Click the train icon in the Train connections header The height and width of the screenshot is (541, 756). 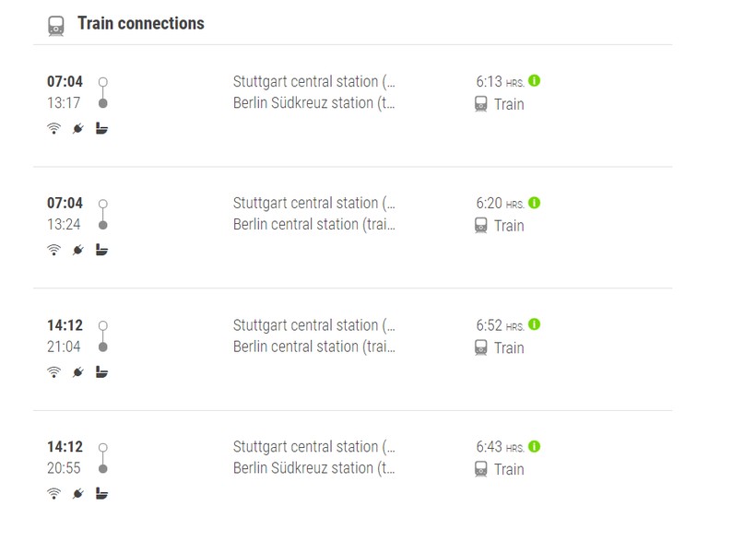point(56,26)
